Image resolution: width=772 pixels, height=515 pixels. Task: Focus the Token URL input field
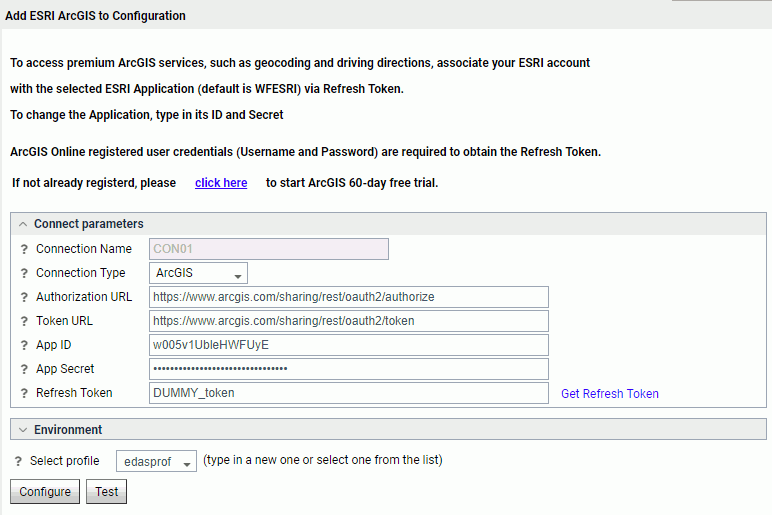[x=349, y=321]
